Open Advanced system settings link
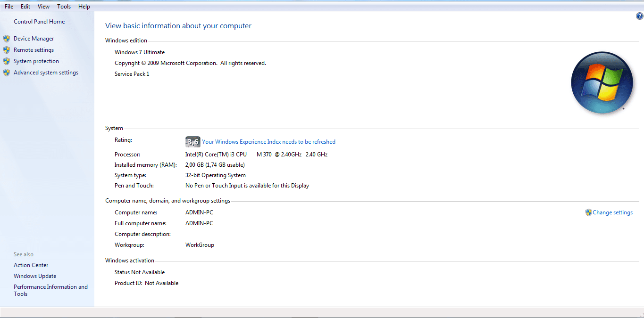This screenshot has width=644, height=318. (x=46, y=73)
